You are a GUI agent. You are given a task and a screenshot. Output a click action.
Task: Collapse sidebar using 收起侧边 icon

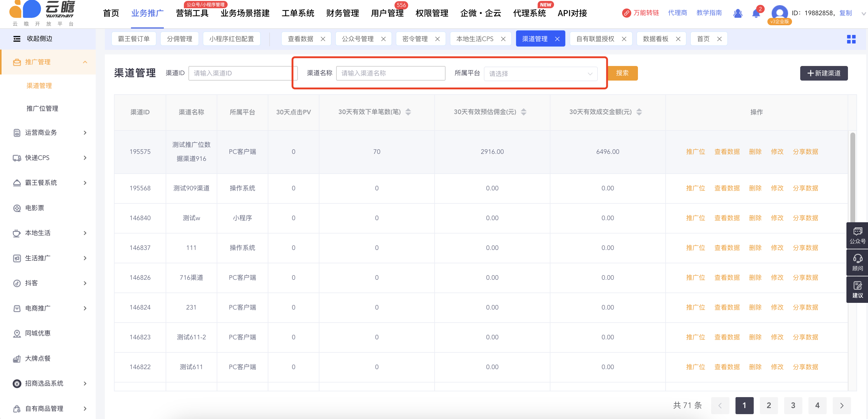coord(17,39)
